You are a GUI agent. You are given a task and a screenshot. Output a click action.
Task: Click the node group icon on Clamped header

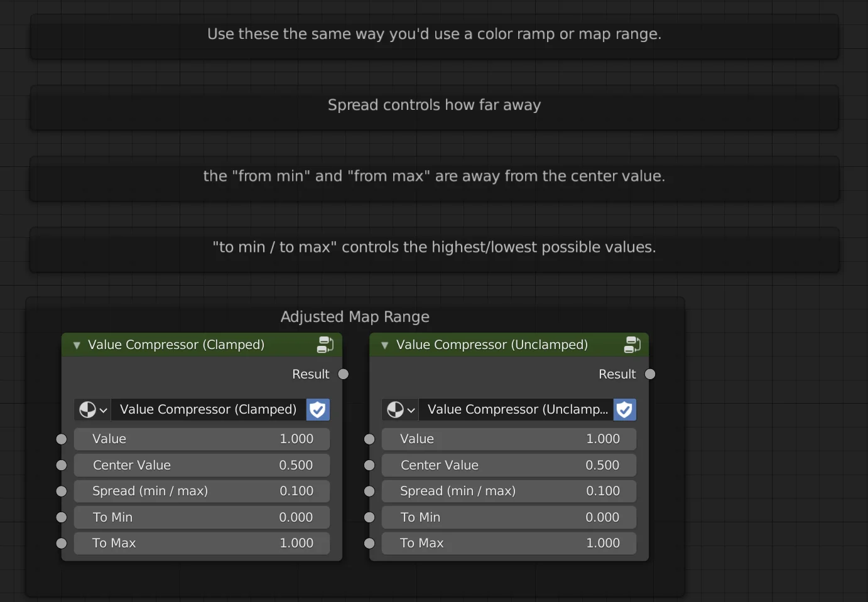325,344
